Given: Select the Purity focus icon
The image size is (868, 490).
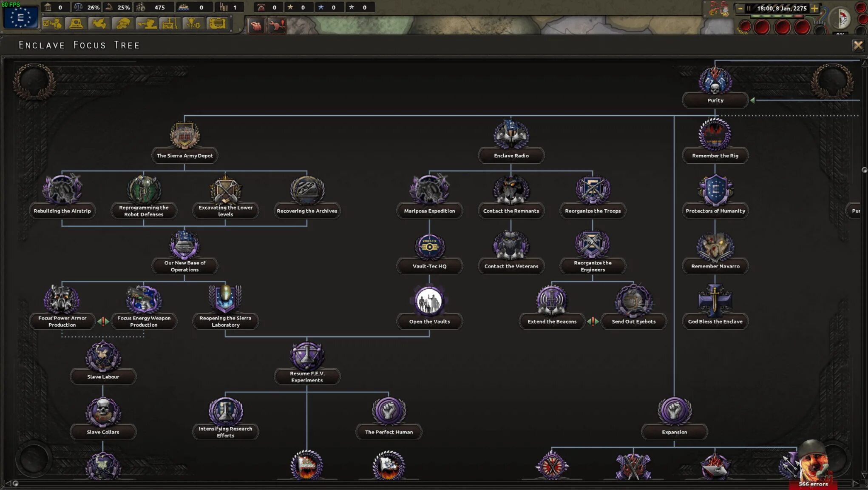Looking at the screenshot, I should 715,81.
